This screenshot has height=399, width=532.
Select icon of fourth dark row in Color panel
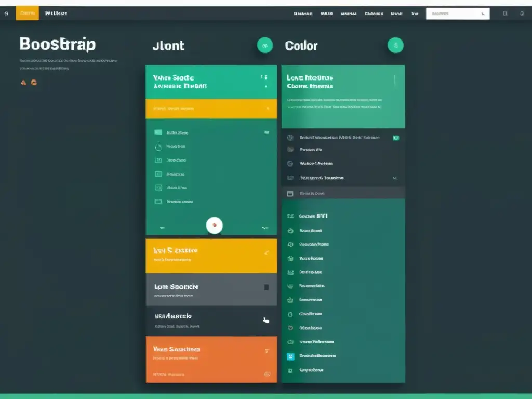tap(290, 178)
